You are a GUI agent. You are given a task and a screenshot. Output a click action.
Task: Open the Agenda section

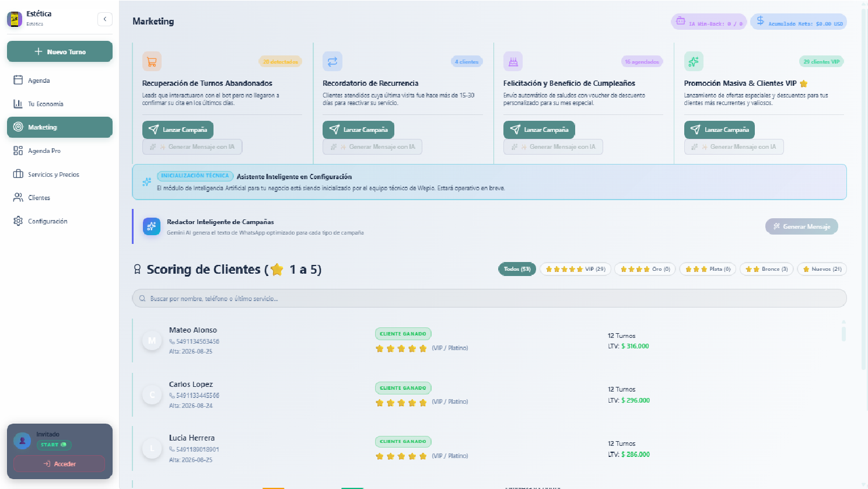click(x=60, y=81)
